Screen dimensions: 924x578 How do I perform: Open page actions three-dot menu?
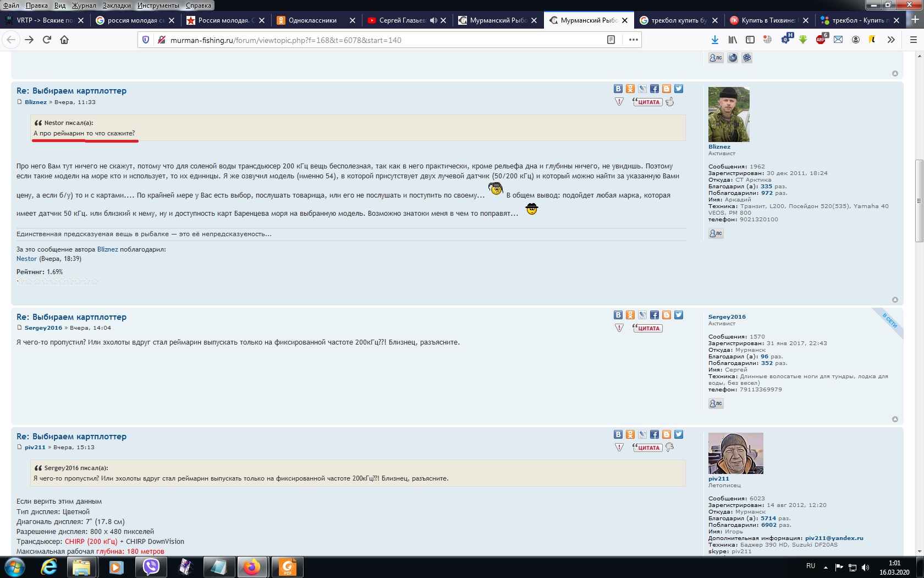coord(634,40)
